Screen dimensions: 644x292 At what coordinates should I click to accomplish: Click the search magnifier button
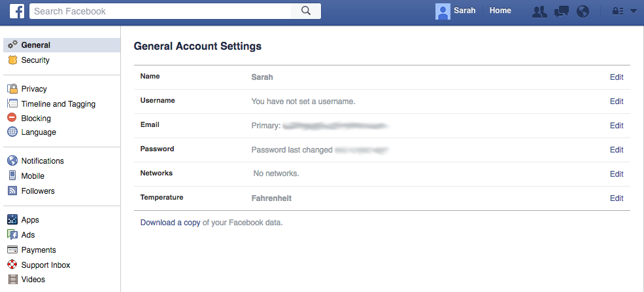coord(306,10)
